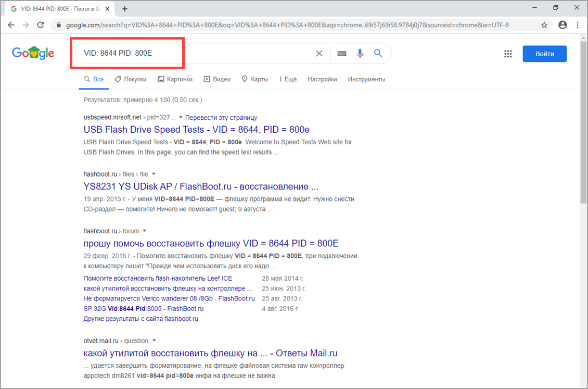This screenshot has height=389, width=588.
Task: Open какой утилитой восстановить флешку на контроллере link
Action: [168, 288]
